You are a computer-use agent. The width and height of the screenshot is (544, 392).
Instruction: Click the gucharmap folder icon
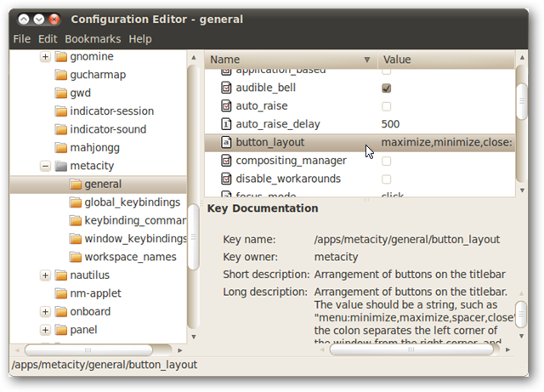(61, 75)
